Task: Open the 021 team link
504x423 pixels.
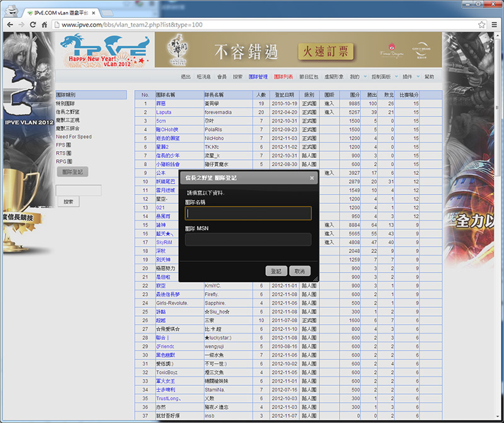Action: pos(161,208)
